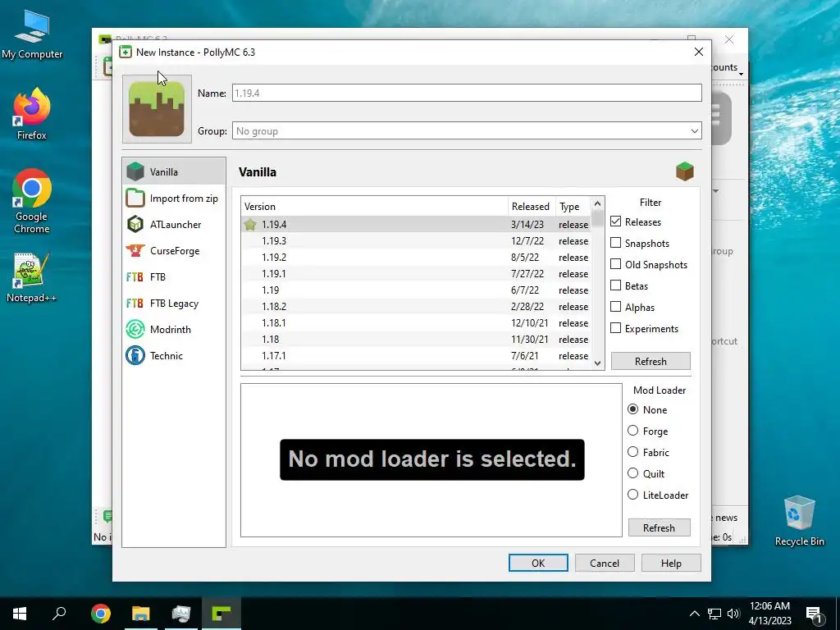The width and height of the screenshot is (840, 630).
Task: Refresh the version list under Filter
Action: point(651,361)
